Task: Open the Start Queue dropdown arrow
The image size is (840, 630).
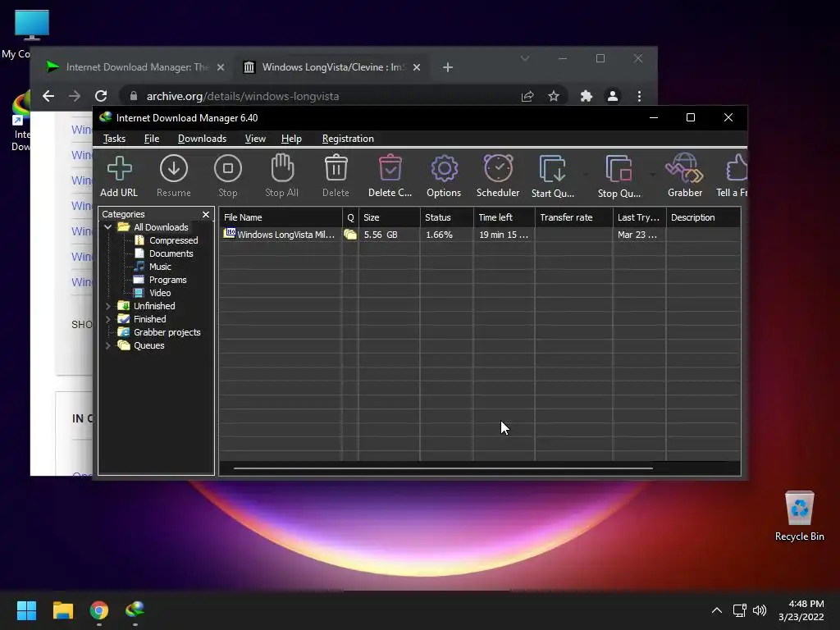Action: click(x=586, y=175)
